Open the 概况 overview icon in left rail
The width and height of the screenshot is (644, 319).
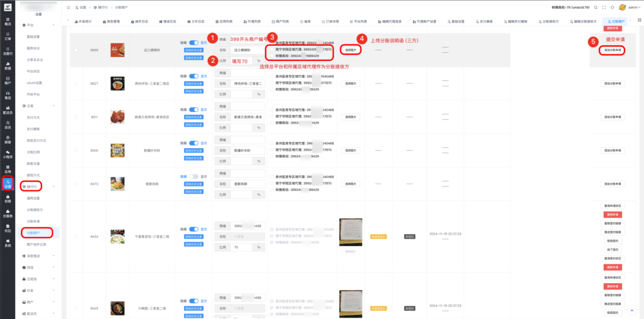(8, 21)
